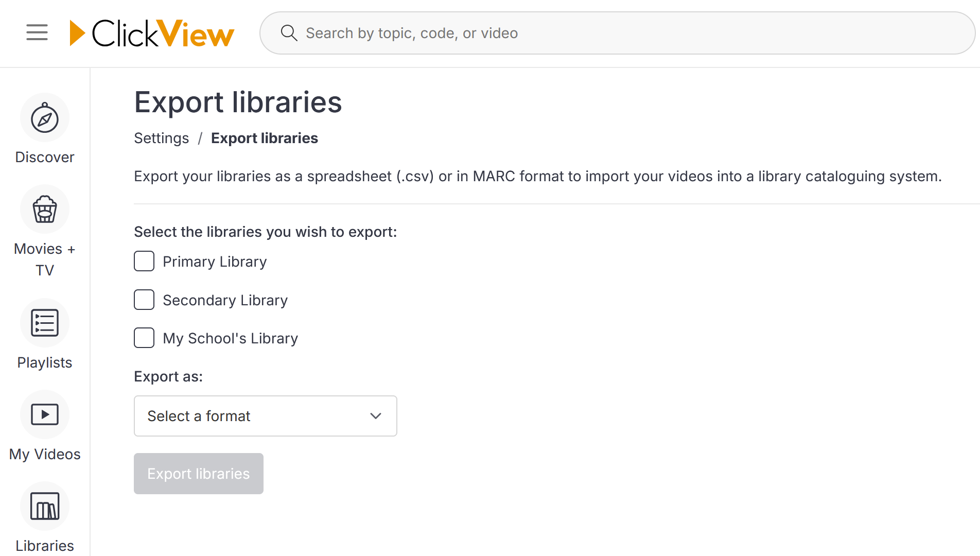This screenshot has width=980, height=556.
Task: Click the format dropdown chevron arrow
Action: coord(376,416)
